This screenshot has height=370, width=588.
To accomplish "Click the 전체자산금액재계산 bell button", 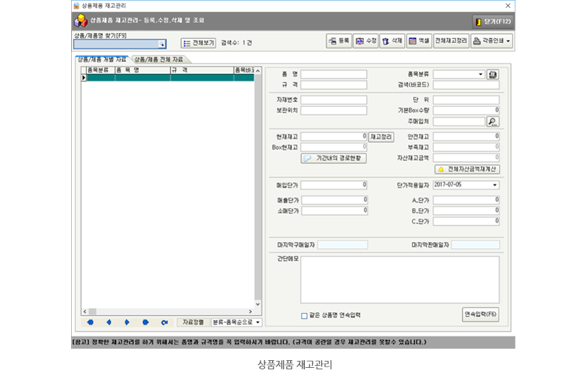I will tap(466, 170).
